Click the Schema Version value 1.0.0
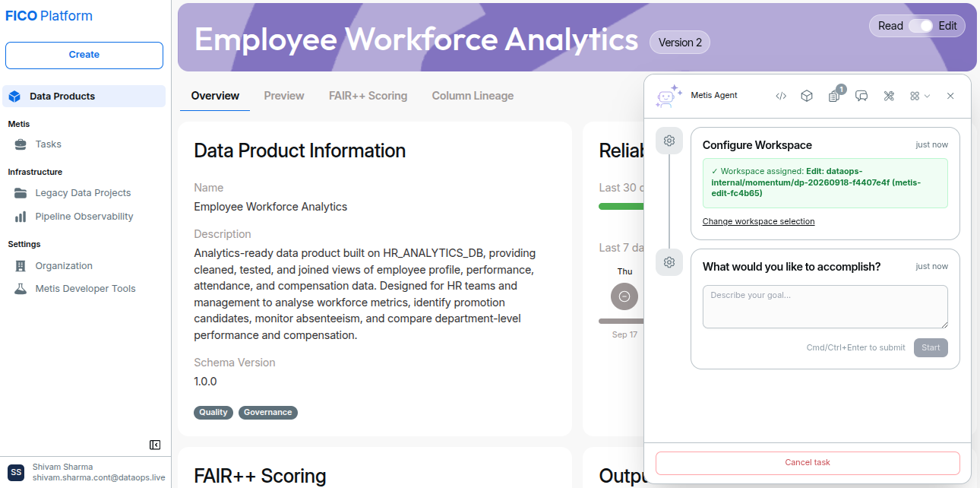Screen dimensions: 980x488 tap(205, 382)
